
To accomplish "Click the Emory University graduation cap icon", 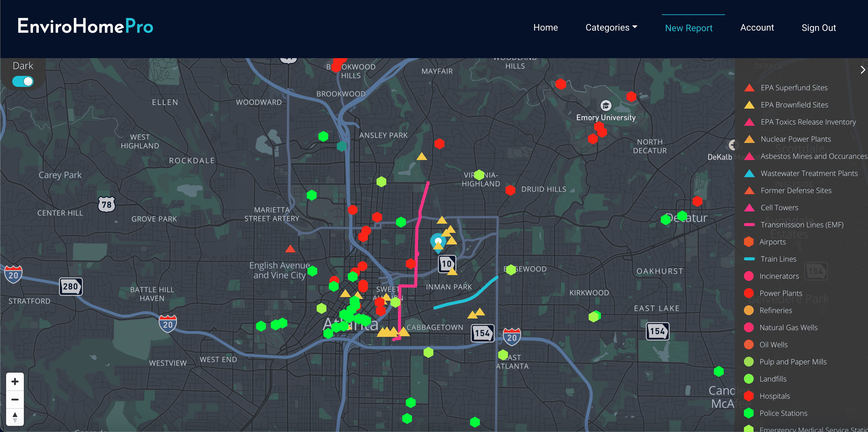I will [x=606, y=106].
